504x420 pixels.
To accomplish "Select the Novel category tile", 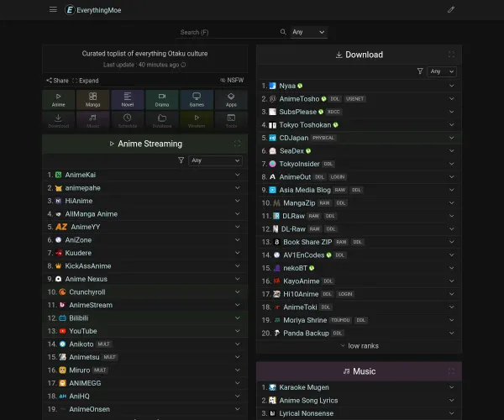I will pyautogui.click(x=128, y=100).
